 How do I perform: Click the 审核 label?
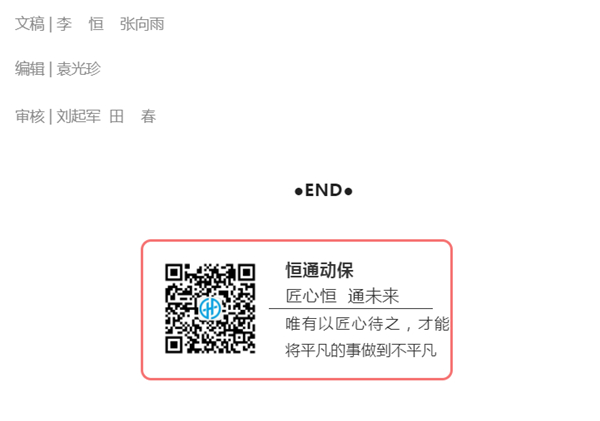click(x=30, y=116)
